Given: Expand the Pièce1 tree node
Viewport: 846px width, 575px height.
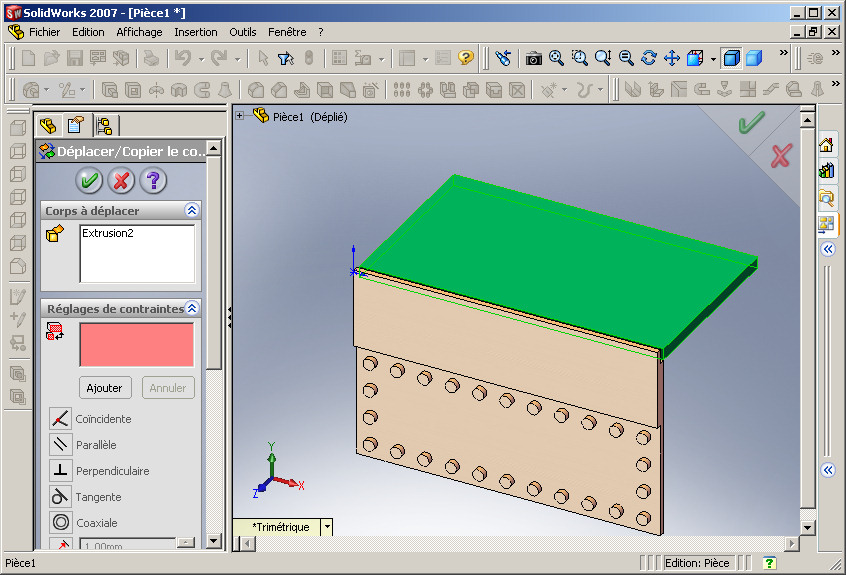Looking at the screenshot, I should tap(240, 115).
